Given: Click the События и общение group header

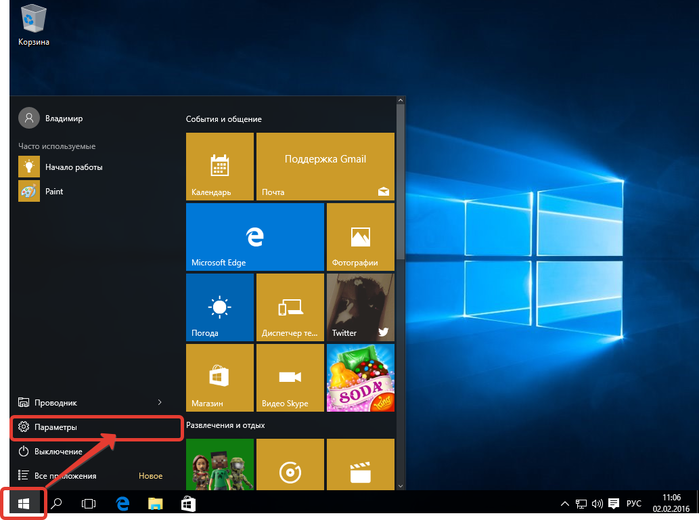Looking at the screenshot, I should (x=223, y=119).
